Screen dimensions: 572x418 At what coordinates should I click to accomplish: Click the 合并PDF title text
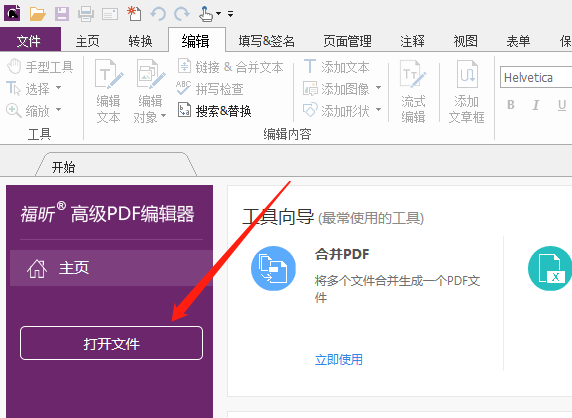click(x=342, y=254)
